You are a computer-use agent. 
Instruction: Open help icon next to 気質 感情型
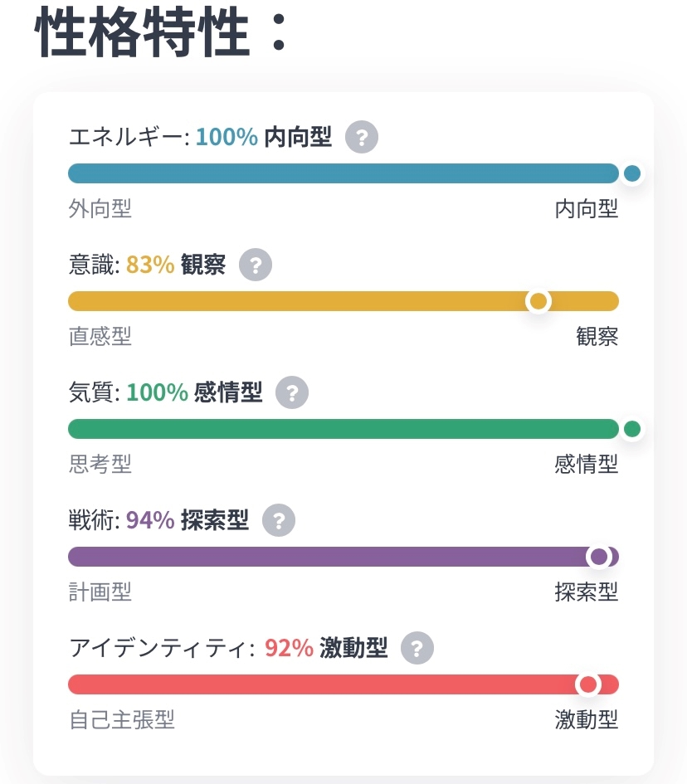291,392
